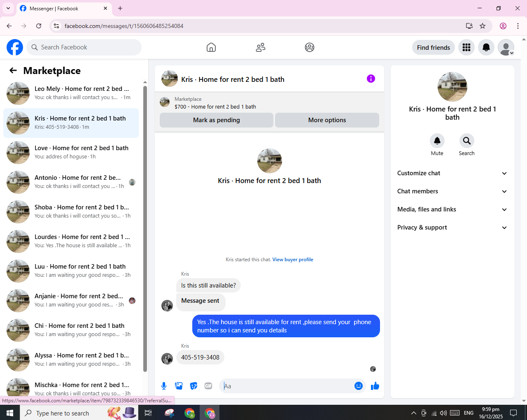Click the browser address bar URL
This screenshot has height=420, width=527.
click(124, 26)
